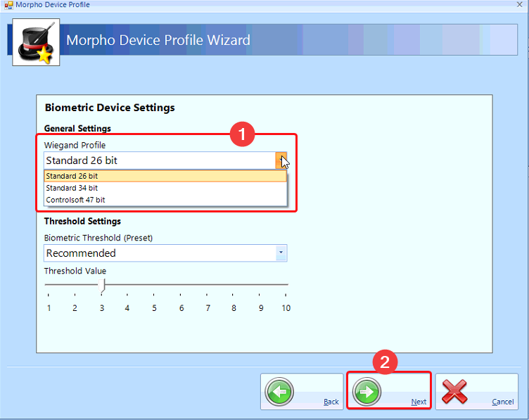Close the Morpho Device Profile window
This screenshot has height=420, width=529.
[520, 4]
